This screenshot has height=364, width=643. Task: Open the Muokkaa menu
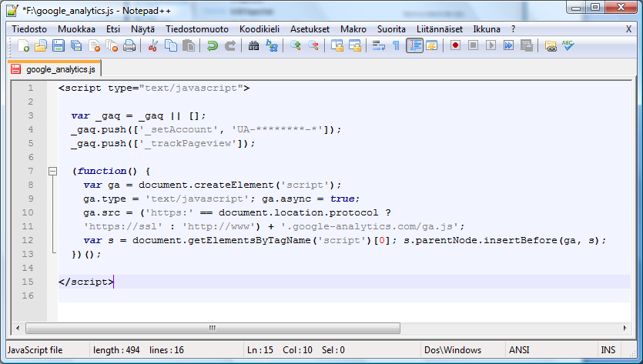coord(76,29)
